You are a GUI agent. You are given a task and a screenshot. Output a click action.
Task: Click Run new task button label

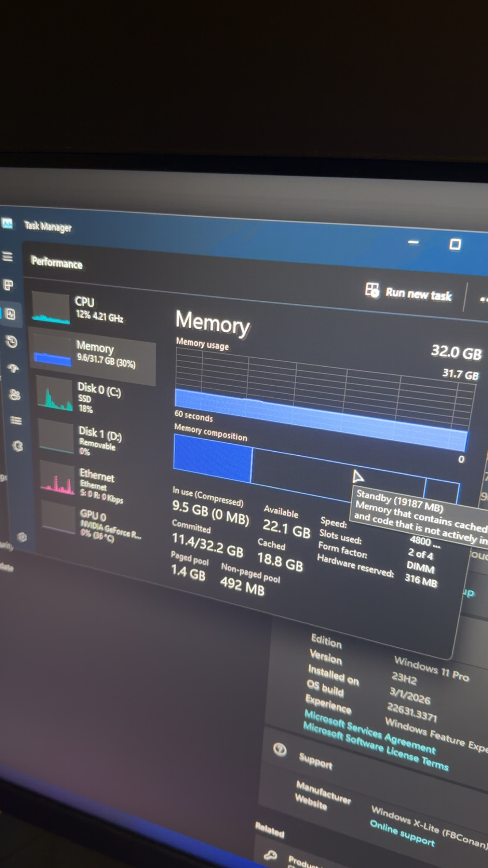click(x=418, y=294)
